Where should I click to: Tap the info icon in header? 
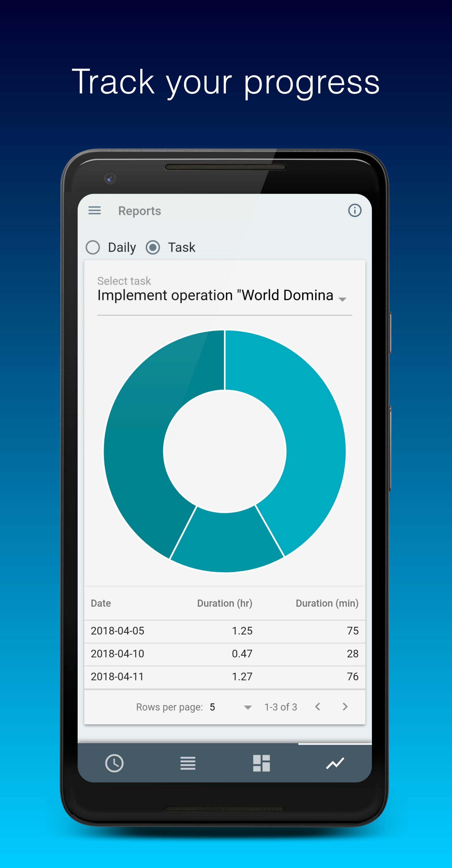[x=354, y=211]
